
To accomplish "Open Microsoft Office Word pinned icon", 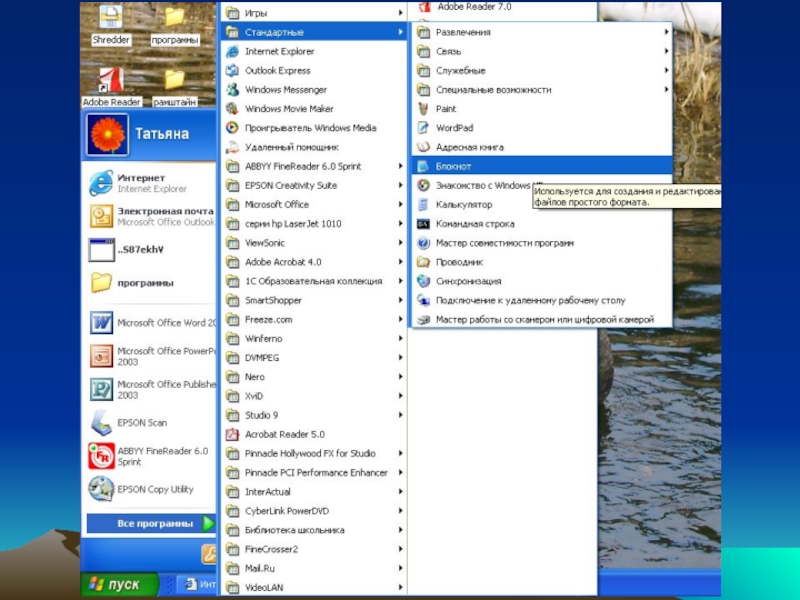I will point(101,322).
